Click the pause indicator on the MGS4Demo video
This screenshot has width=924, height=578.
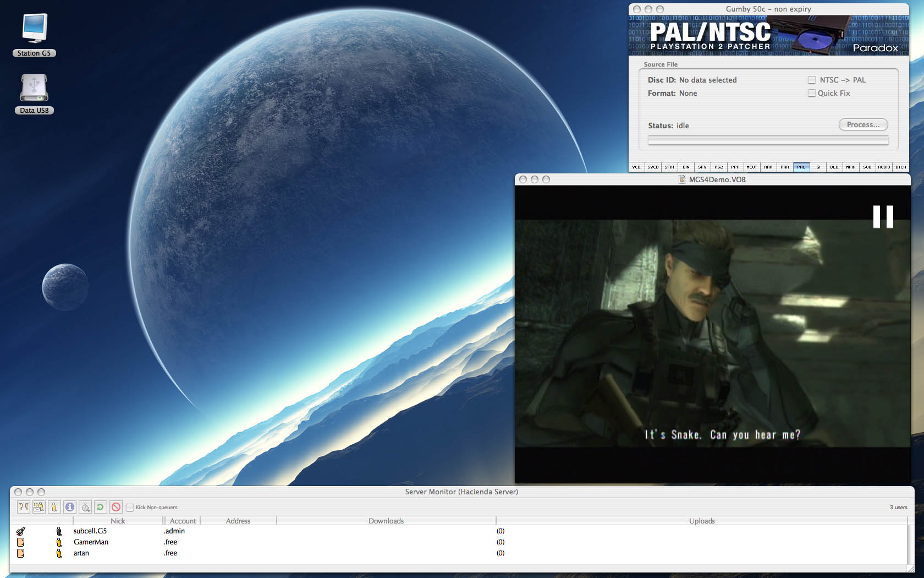pos(883,217)
